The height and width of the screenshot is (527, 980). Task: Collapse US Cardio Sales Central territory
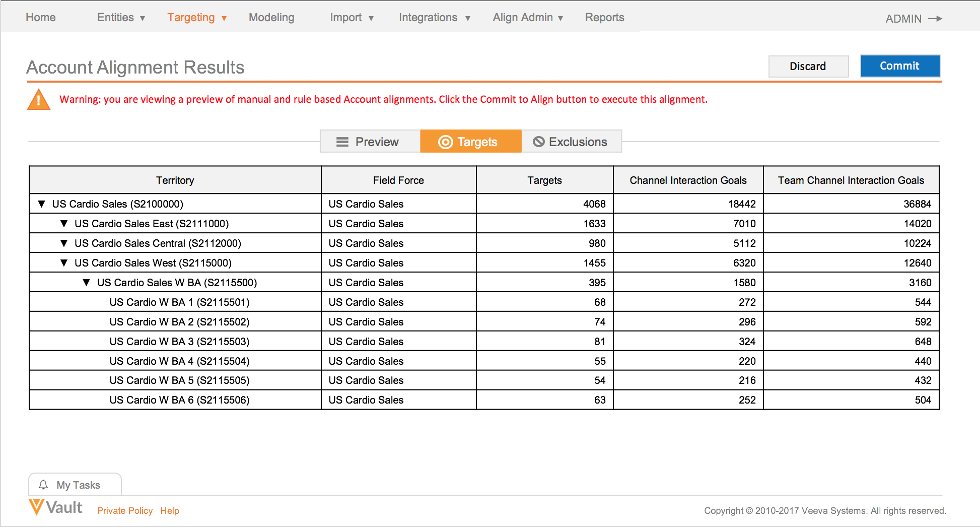(x=64, y=243)
